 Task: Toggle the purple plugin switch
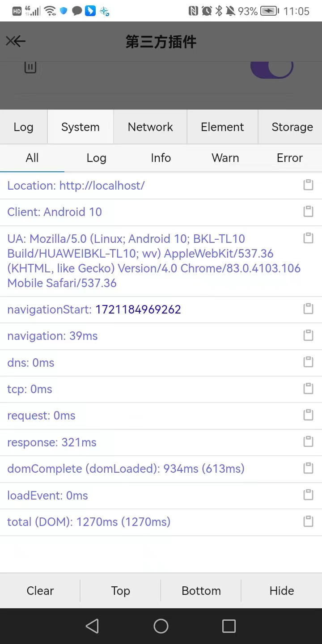click(x=271, y=68)
